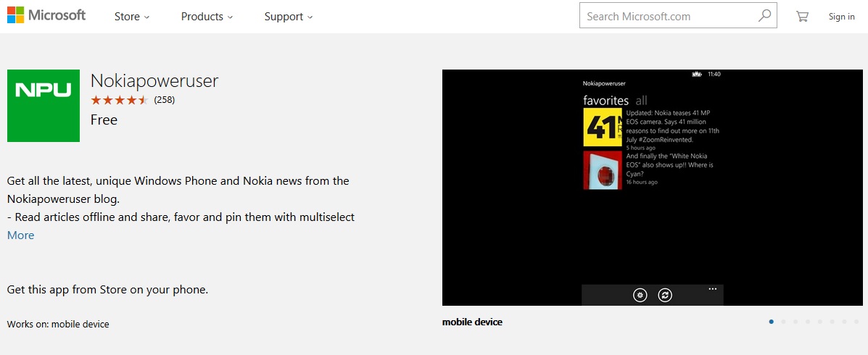Click the 'all' tab in the app screenshot

tap(642, 101)
